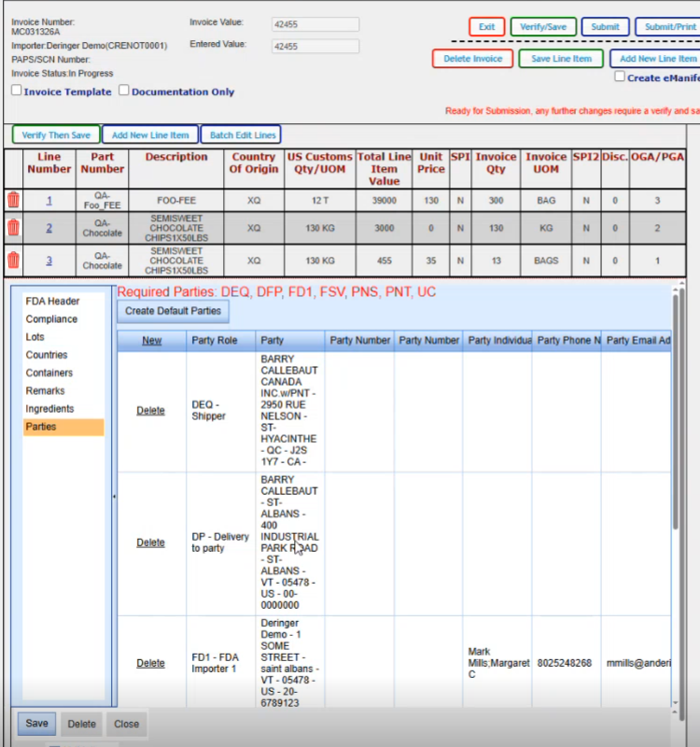This screenshot has width=700, height=747.
Task: Select Compliance in the side list
Action: tap(51, 319)
